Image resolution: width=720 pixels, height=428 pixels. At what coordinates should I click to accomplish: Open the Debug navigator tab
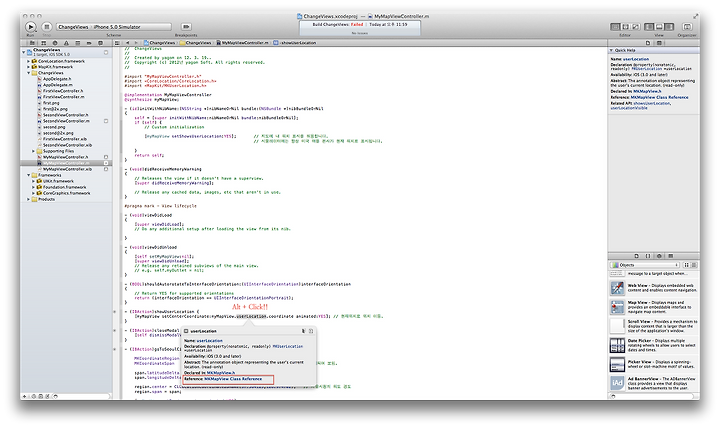(78, 43)
